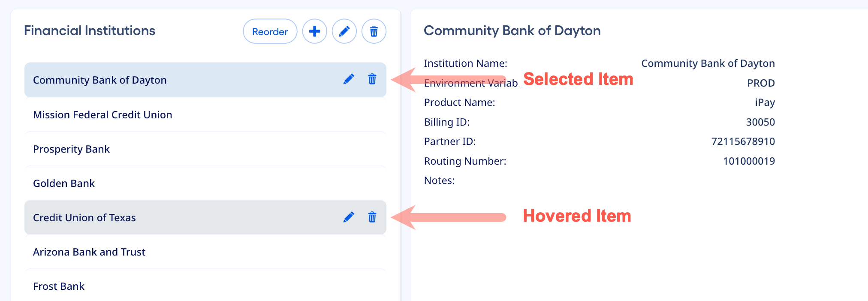Screen dimensions: 868x301
Task: Select Community Bank of Dayton in the list
Action: point(100,80)
